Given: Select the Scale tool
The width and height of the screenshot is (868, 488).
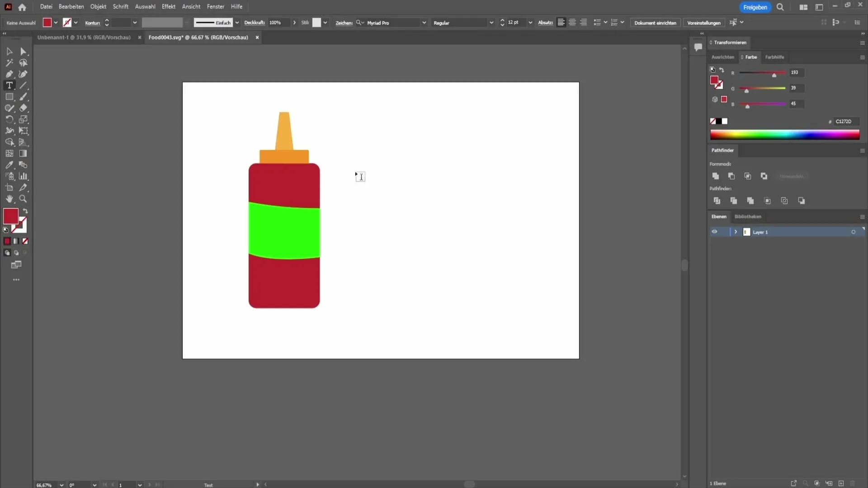Looking at the screenshot, I should pos(24,119).
